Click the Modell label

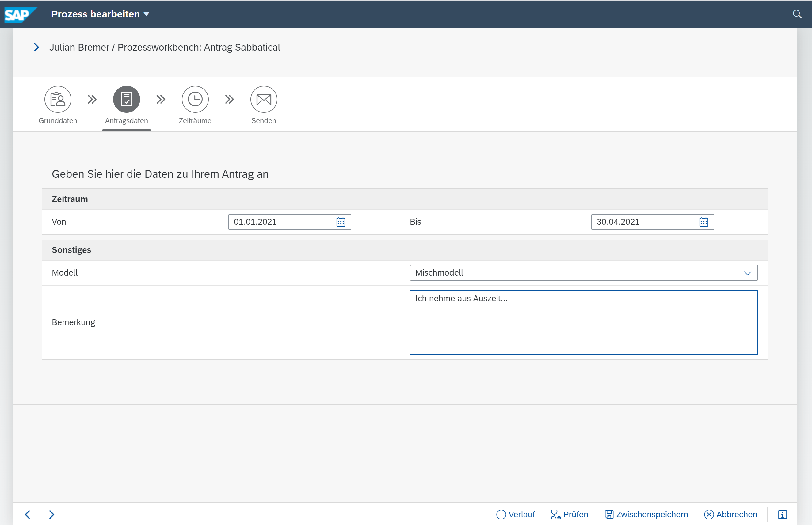65,273
